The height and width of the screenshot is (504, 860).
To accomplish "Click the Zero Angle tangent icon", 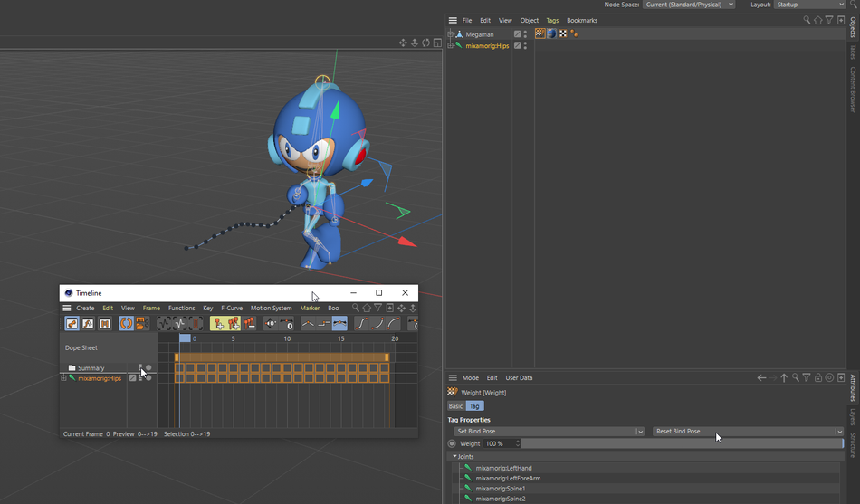I will [271, 324].
